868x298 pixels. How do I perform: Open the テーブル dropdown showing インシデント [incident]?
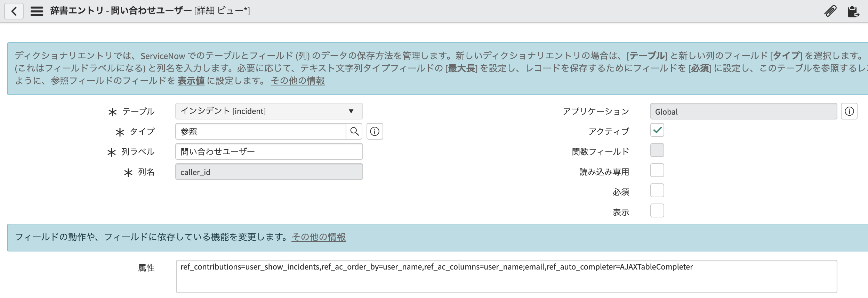[269, 111]
